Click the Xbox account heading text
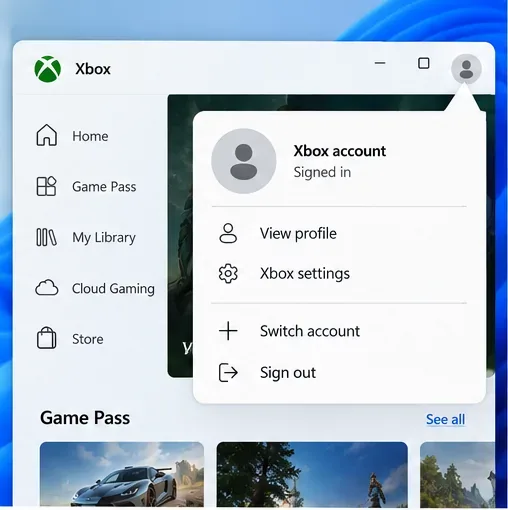The height and width of the screenshot is (510, 508). (340, 151)
